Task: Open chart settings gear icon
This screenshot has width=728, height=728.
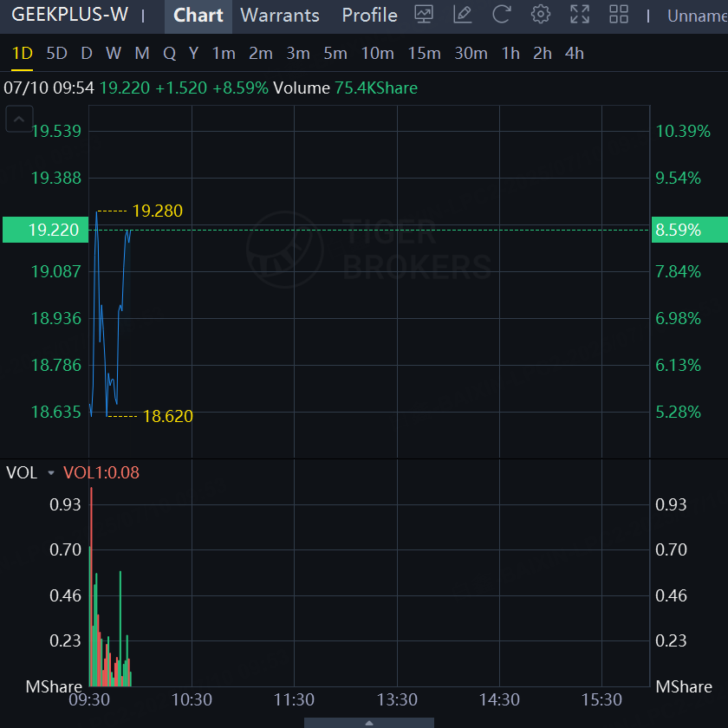Action: [x=541, y=15]
